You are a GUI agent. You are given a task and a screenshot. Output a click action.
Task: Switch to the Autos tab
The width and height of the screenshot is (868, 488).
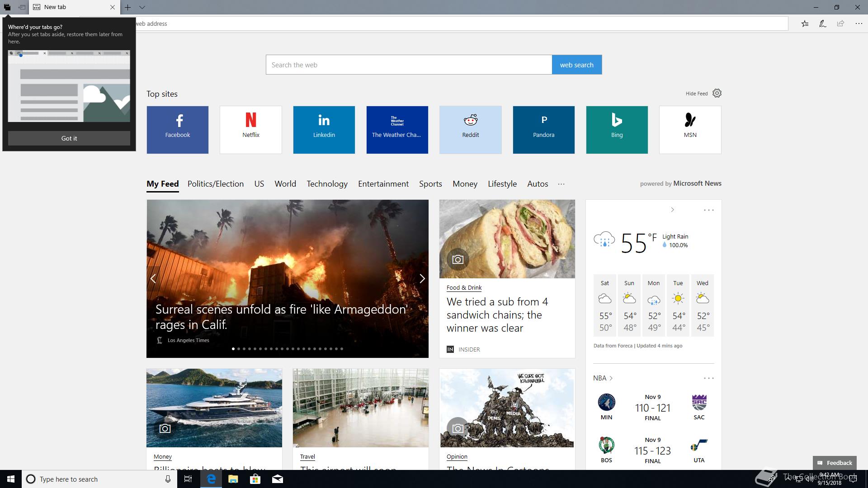[x=538, y=184]
